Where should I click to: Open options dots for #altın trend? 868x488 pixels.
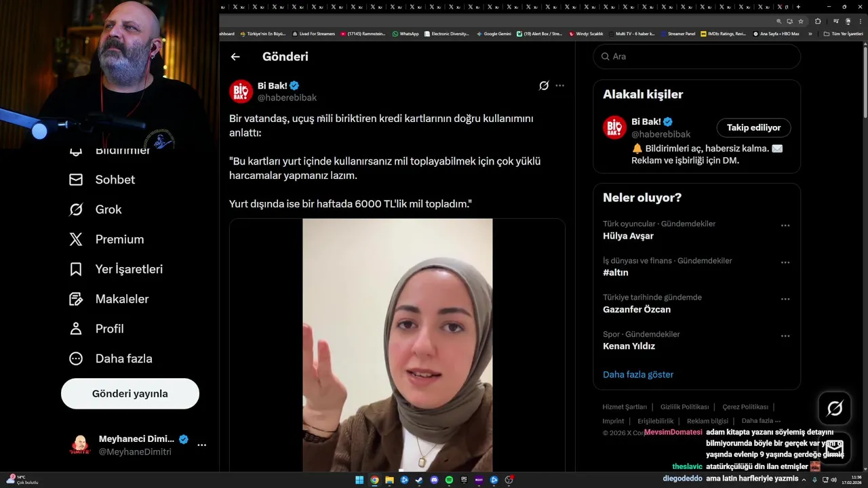tap(785, 262)
